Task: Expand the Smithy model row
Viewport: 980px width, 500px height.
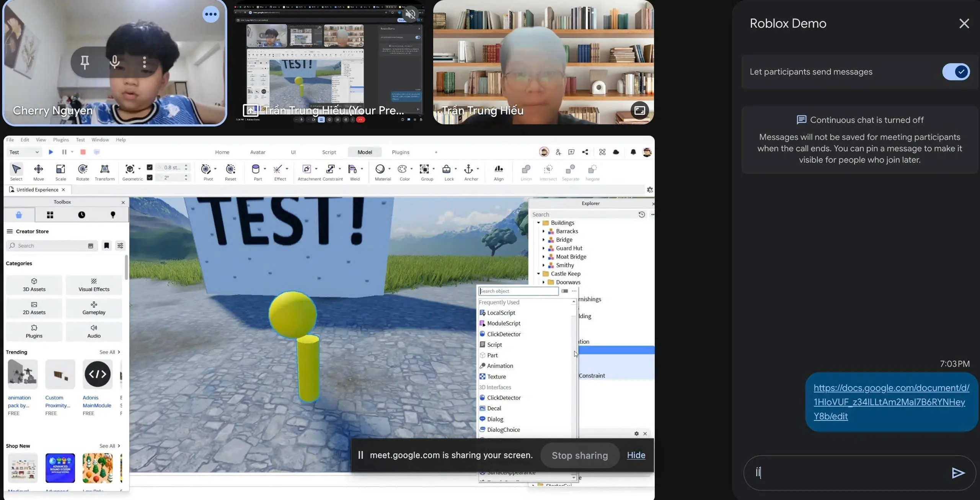Action: (x=543, y=265)
